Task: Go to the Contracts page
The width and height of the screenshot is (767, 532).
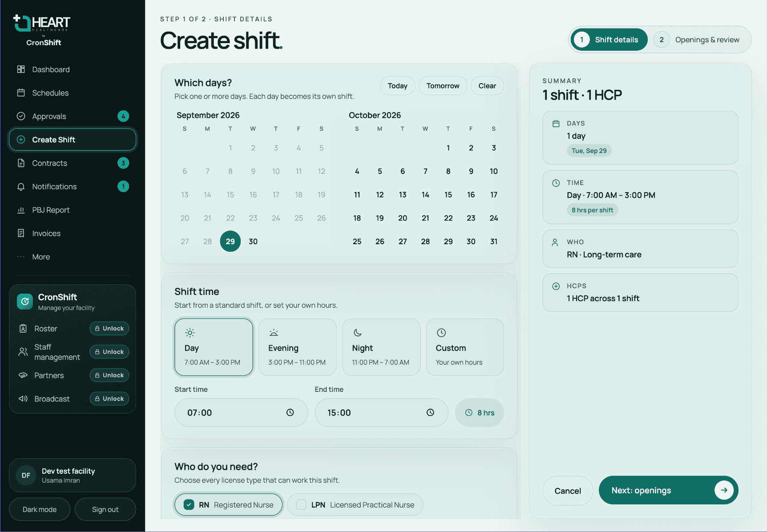Action: click(x=72, y=163)
